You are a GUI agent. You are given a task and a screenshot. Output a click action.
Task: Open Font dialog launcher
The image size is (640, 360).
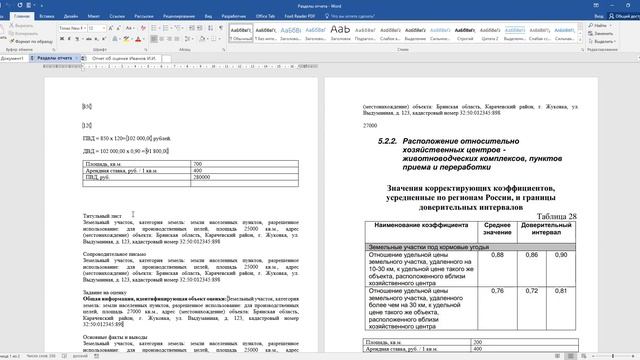click(x=146, y=50)
